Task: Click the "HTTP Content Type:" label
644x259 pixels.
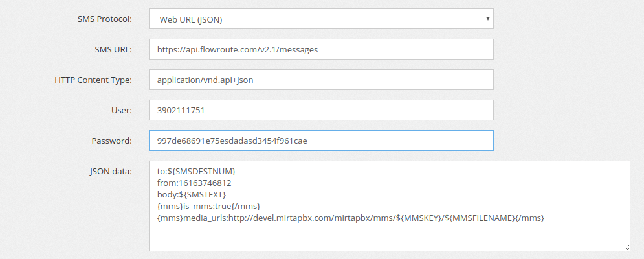Action: (x=93, y=80)
